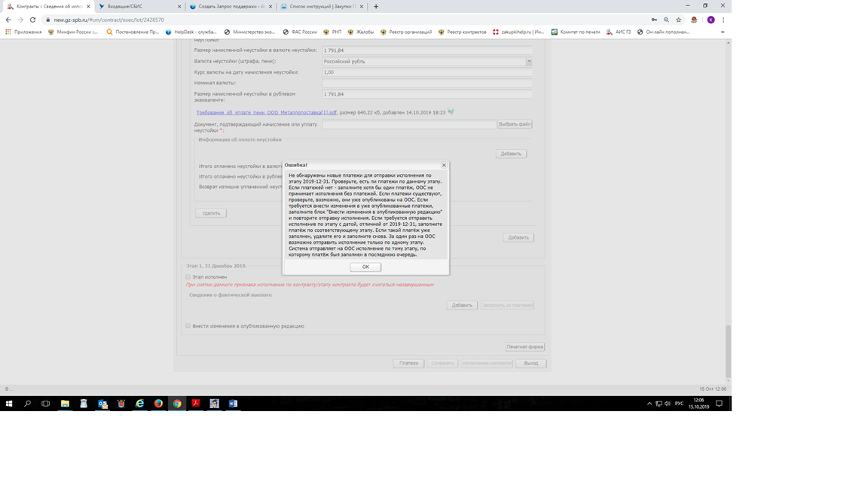Open the Жалобы bookmark
Viewport: 868px width, 488px height.
point(360,32)
